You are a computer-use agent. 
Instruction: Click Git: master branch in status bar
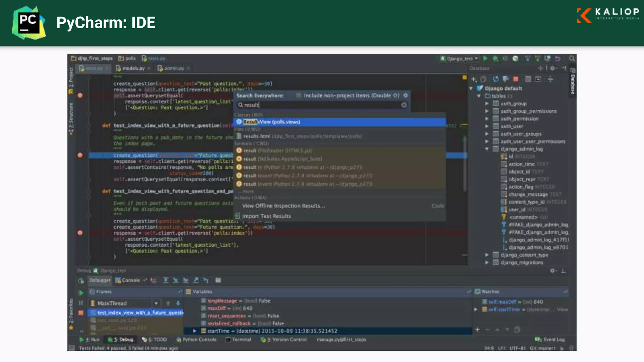[x=542, y=348]
